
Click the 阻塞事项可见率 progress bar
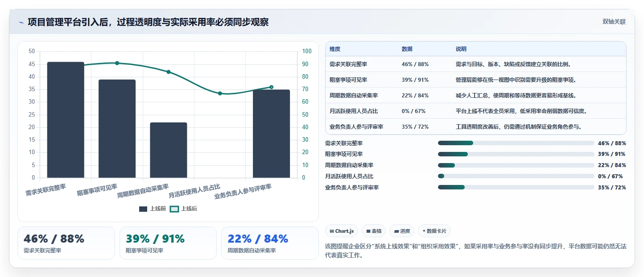pos(516,154)
